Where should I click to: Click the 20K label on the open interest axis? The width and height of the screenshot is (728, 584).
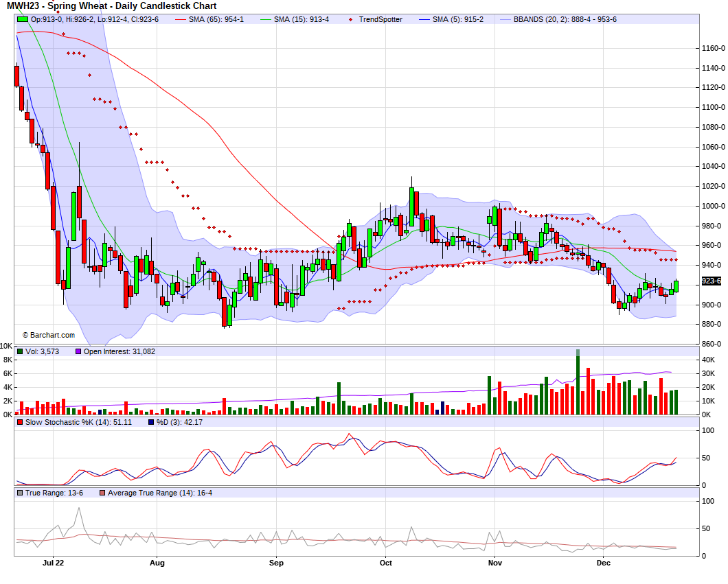pos(709,387)
